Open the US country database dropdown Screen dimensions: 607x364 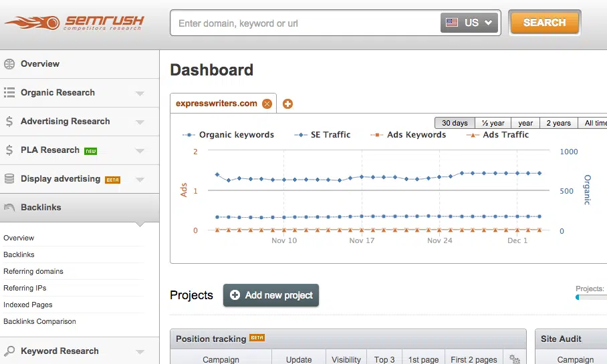[470, 23]
